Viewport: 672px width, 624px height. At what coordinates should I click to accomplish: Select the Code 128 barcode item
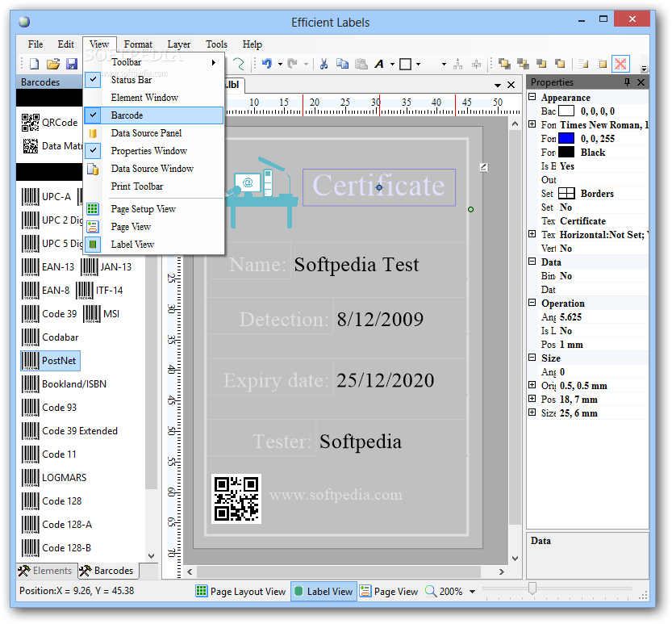[x=52, y=501]
